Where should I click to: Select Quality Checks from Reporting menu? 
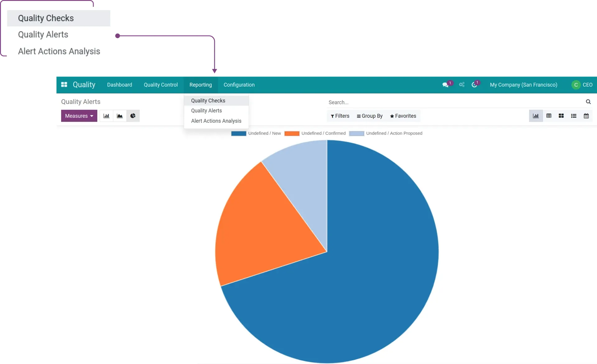(x=208, y=100)
